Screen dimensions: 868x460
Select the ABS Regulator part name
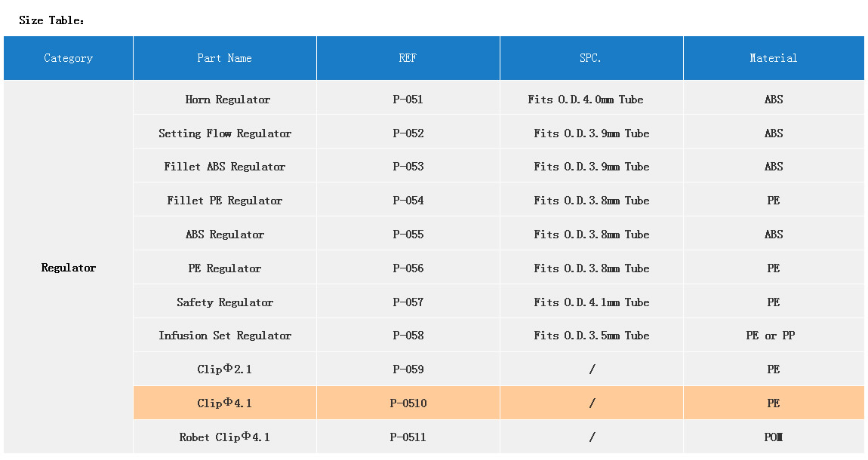[225, 235]
